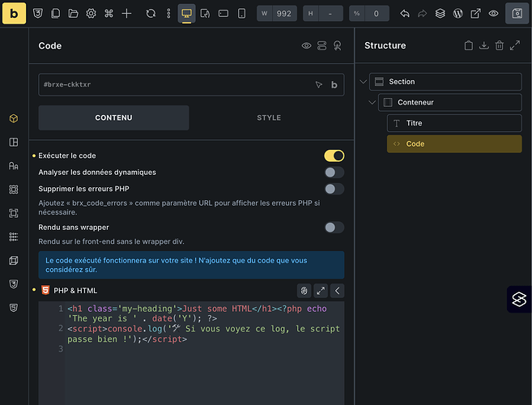Screen dimensions: 532x405
Task: Enable Analyser les données dynamiques toggle
Action: [334, 173]
